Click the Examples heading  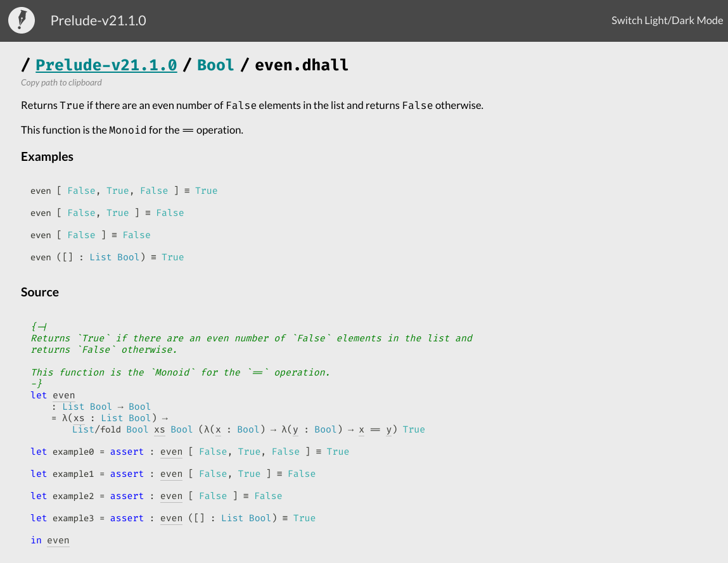click(47, 157)
